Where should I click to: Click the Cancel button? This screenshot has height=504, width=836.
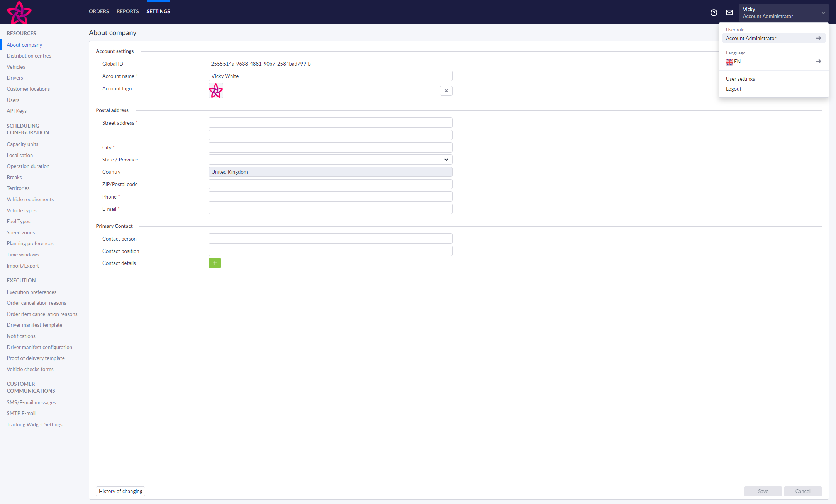pos(803,491)
